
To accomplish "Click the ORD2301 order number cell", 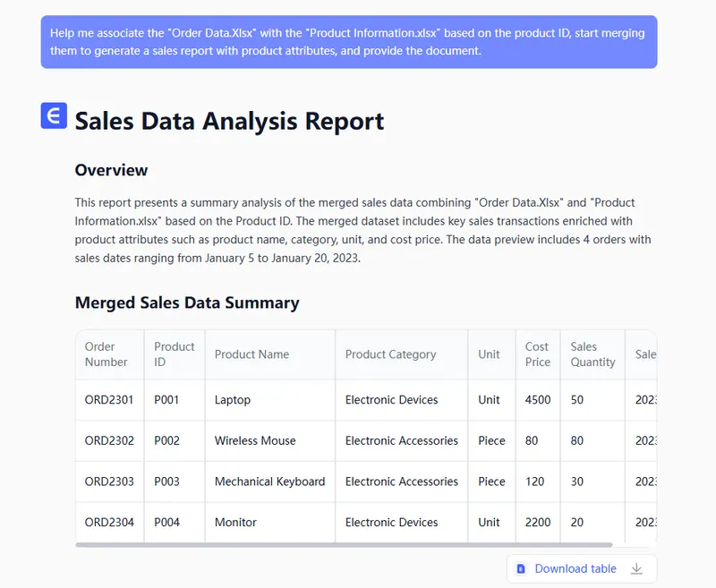I will pyautogui.click(x=109, y=400).
